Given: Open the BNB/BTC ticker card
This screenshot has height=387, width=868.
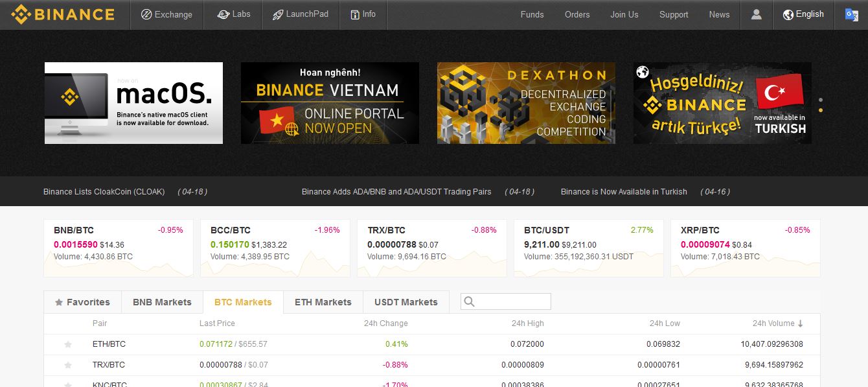Looking at the screenshot, I should click(x=119, y=248).
